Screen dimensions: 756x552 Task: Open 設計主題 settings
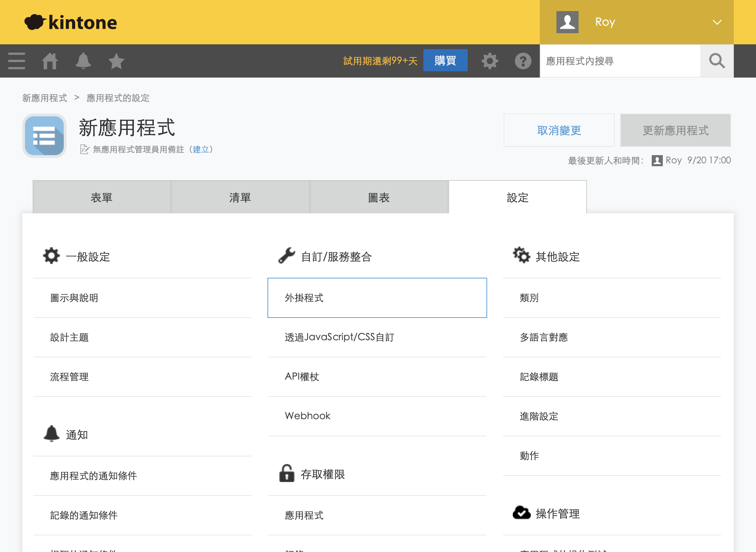[142, 337]
